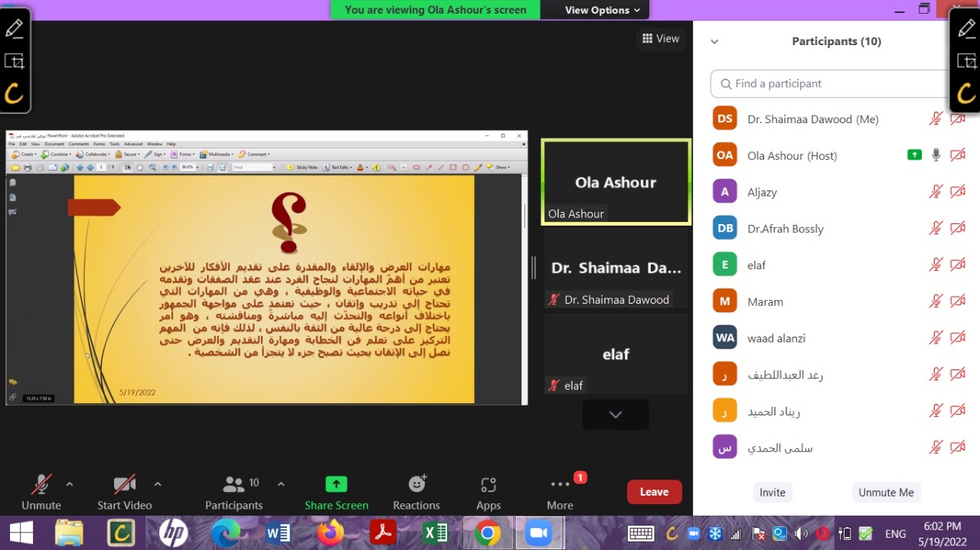Open the More options icon
The width and height of the screenshot is (980, 550).
click(x=560, y=484)
